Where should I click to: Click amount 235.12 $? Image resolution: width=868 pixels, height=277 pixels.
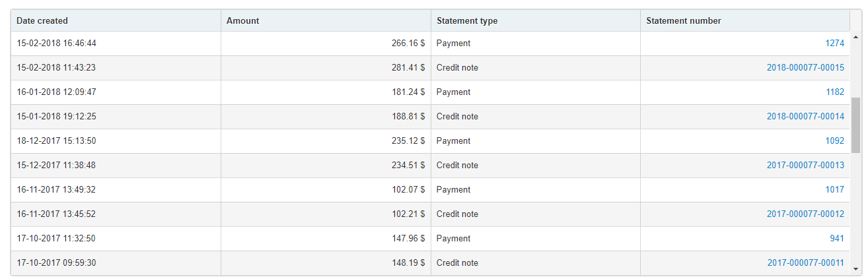click(408, 141)
